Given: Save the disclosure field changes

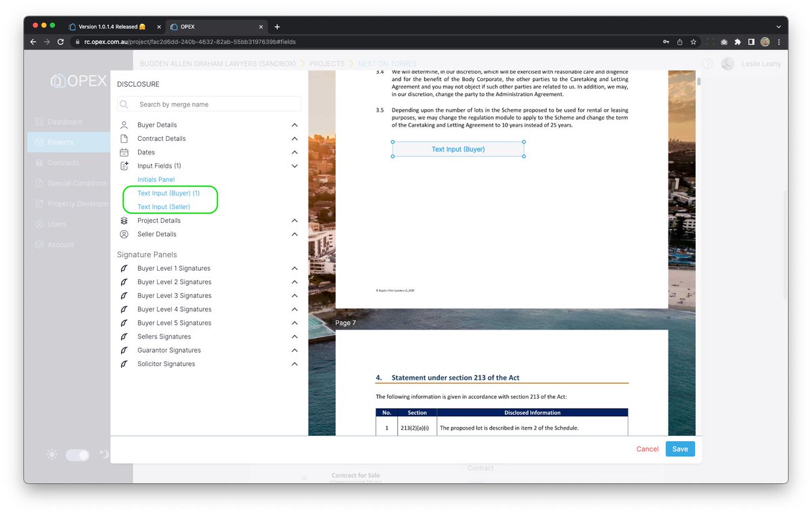Looking at the screenshot, I should [x=679, y=449].
